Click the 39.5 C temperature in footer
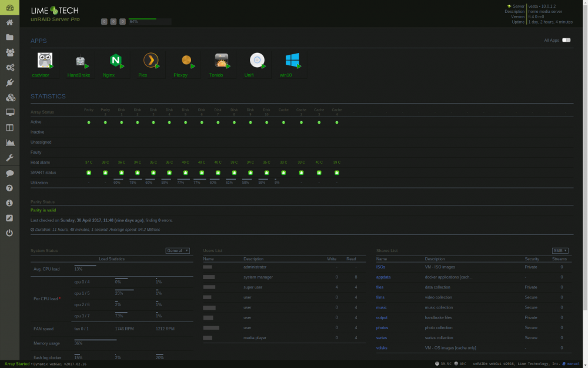The height and width of the screenshot is (368, 588). tap(446, 364)
